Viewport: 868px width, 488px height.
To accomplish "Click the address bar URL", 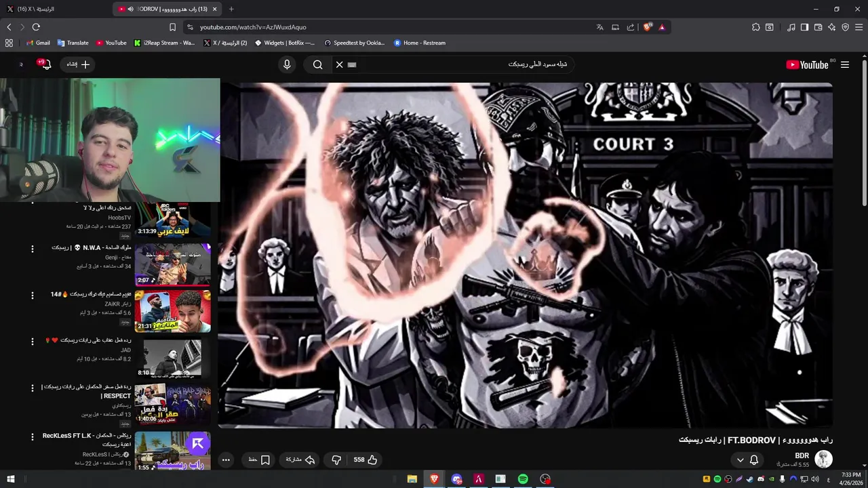I will pyautogui.click(x=253, y=27).
